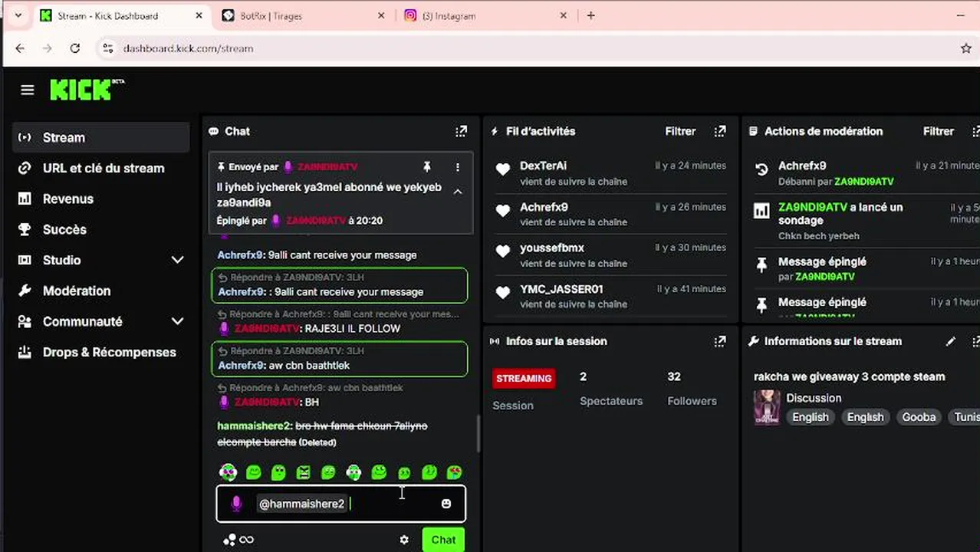
Task: Pop out the Chat panel
Action: 461,131
